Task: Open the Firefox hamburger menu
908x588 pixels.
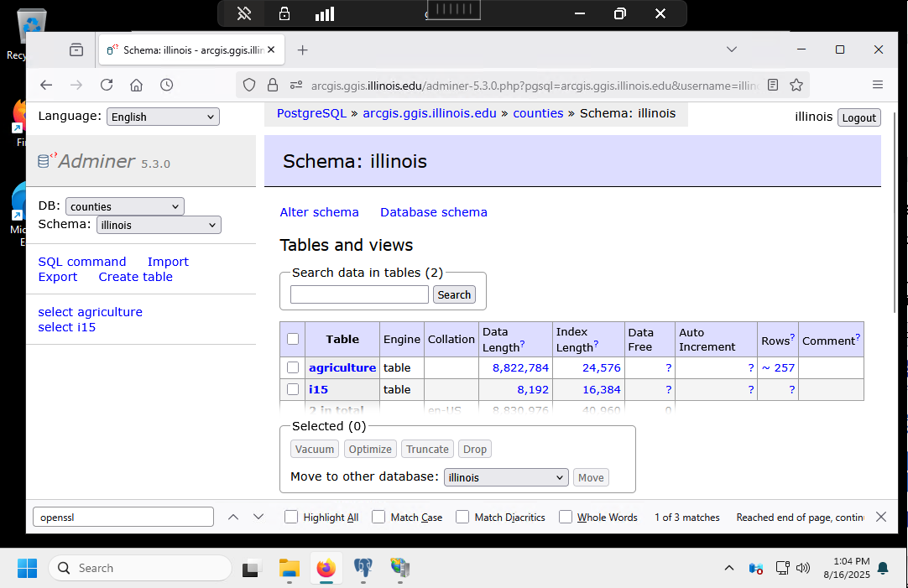Action: pos(878,85)
